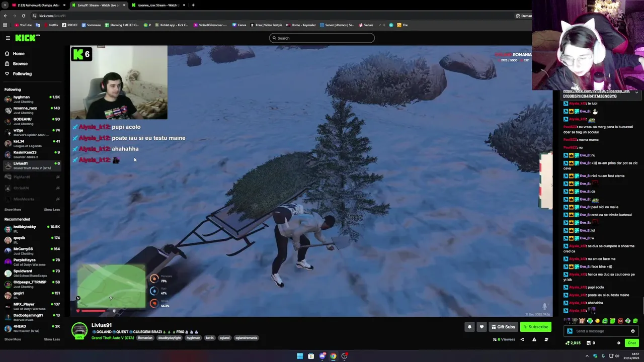
Task: Open w2ge channel in Following list
Action: click(x=31, y=132)
